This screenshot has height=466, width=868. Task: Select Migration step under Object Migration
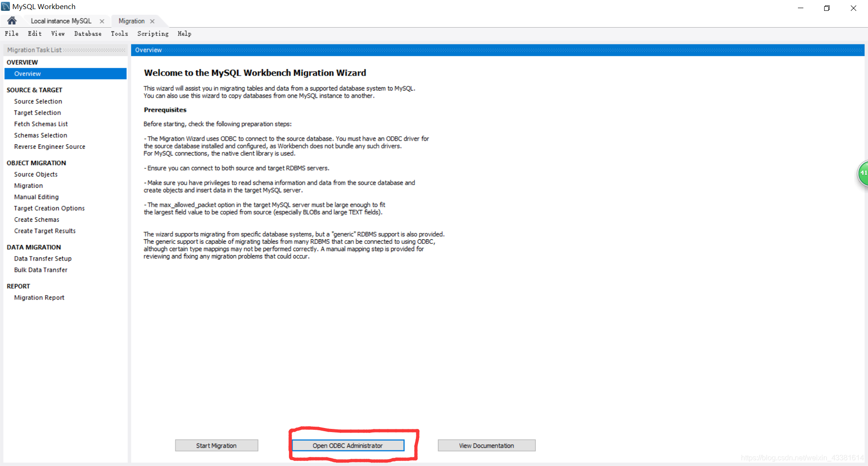click(28, 185)
